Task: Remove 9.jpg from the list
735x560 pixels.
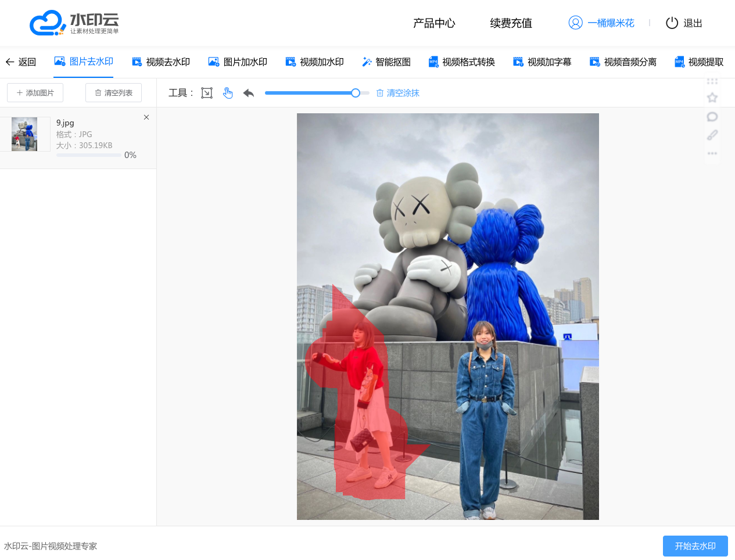Action: click(146, 117)
